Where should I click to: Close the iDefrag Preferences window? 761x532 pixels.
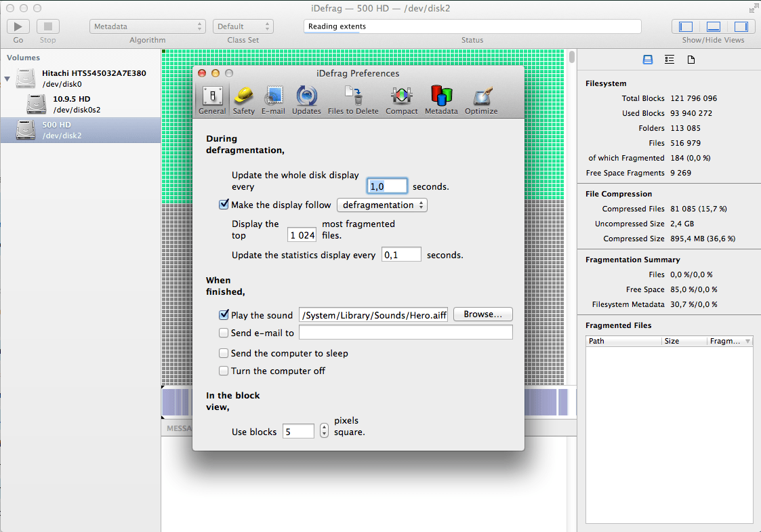point(202,73)
